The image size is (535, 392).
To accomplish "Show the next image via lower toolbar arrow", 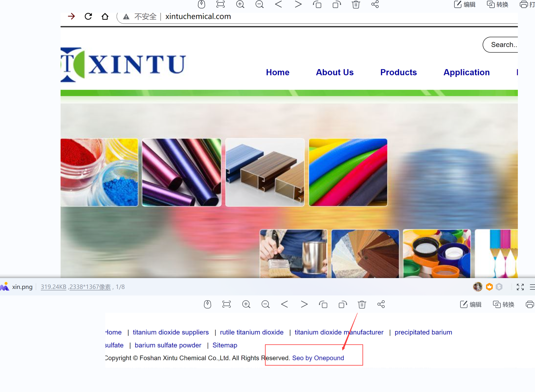I will (x=304, y=304).
